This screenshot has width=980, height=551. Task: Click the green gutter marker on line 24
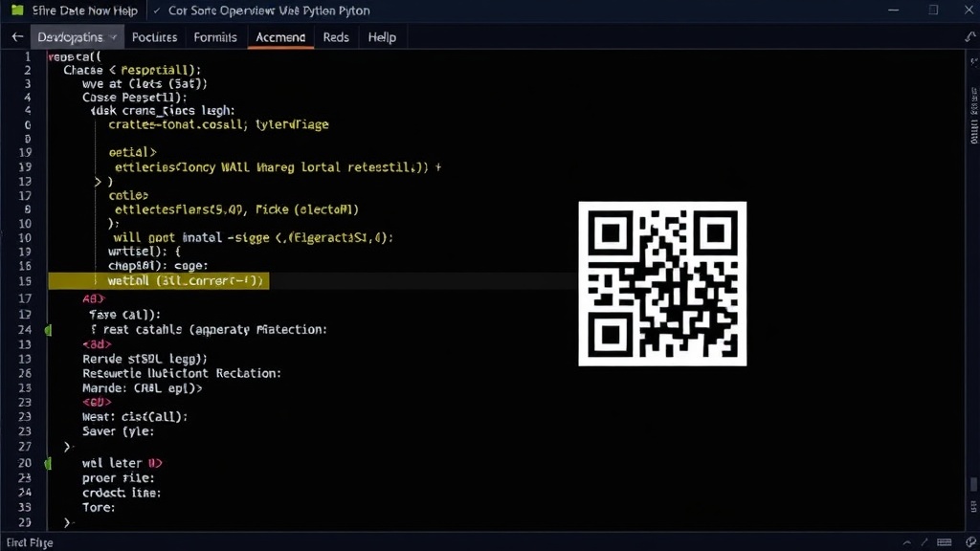tap(48, 330)
